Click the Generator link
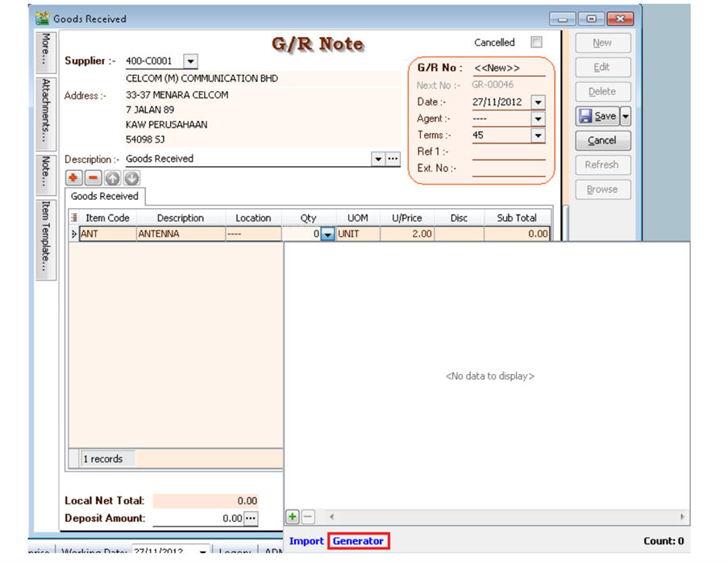The image size is (728, 562). (358, 541)
